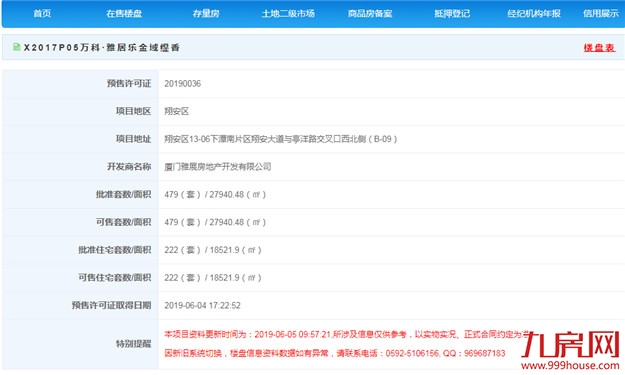The image size is (625, 375).
Task: Switch to 商品房备案 menu item
Action: tap(370, 14)
